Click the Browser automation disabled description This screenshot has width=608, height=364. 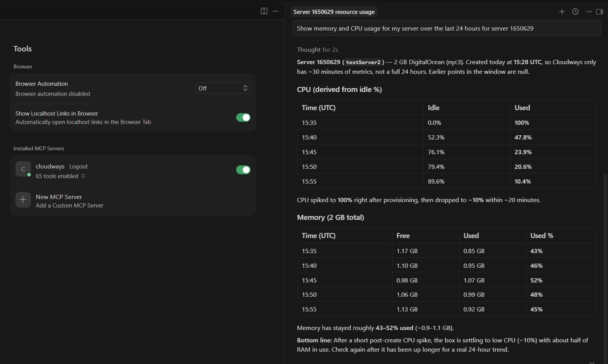(53, 94)
